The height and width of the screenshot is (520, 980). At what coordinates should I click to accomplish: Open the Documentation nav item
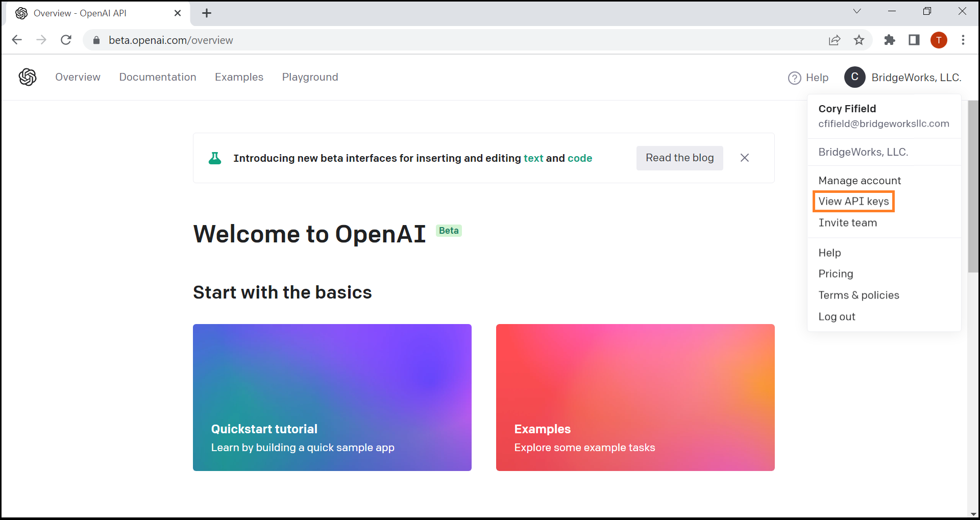point(158,77)
